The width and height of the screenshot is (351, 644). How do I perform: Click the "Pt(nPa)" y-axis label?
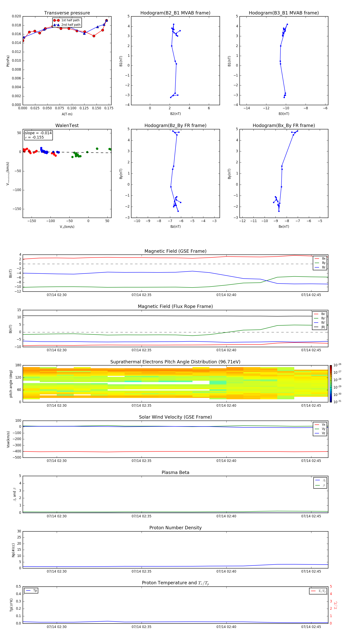[8, 61]
